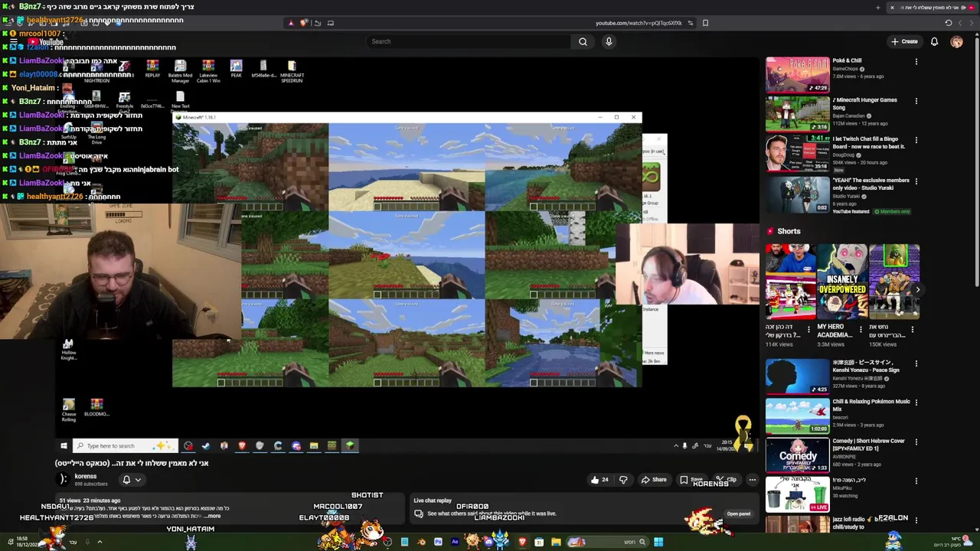The image size is (980, 551).
Task: Focus the YouTube Search input field
Action: point(469,41)
